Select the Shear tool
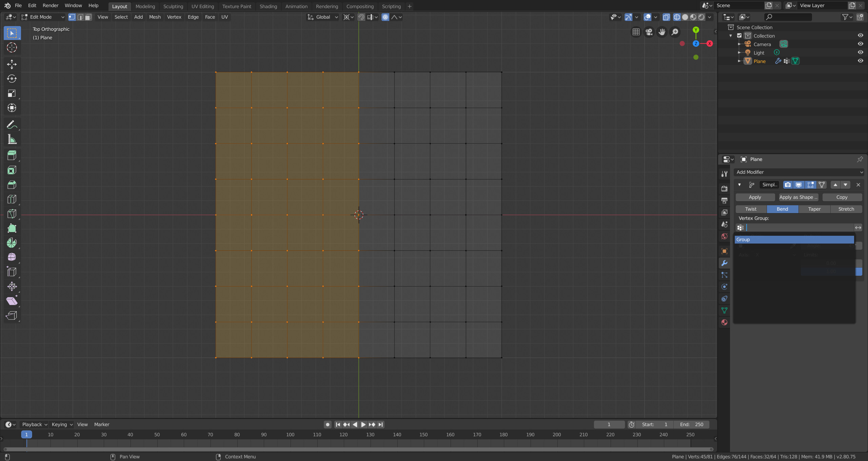This screenshot has height=461, width=868. click(12, 301)
